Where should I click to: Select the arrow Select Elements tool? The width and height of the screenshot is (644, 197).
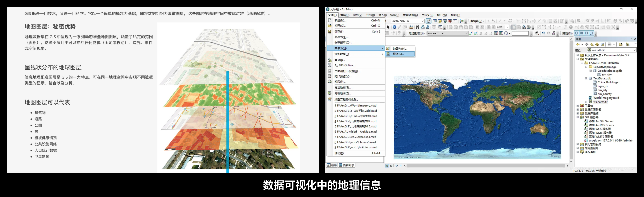(x=388, y=27)
